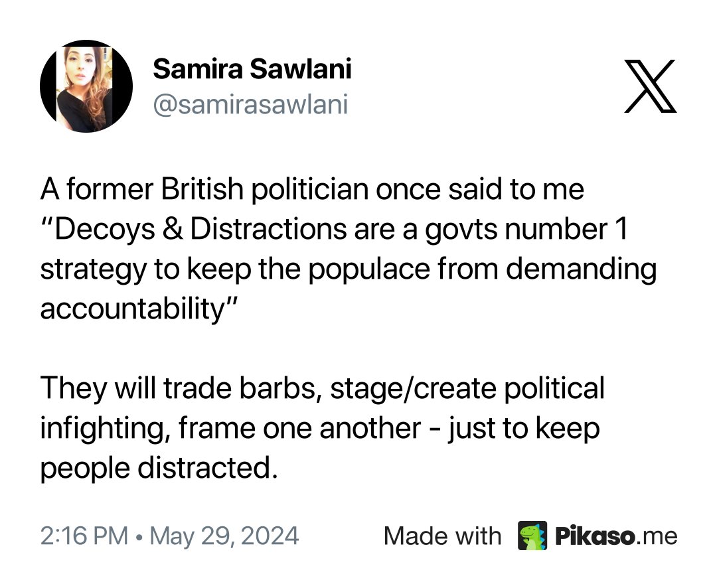The height and width of the screenshot is (588, 717).
Task: Open the @samirasawlani handle link
Action: click(x=250, y=105)
